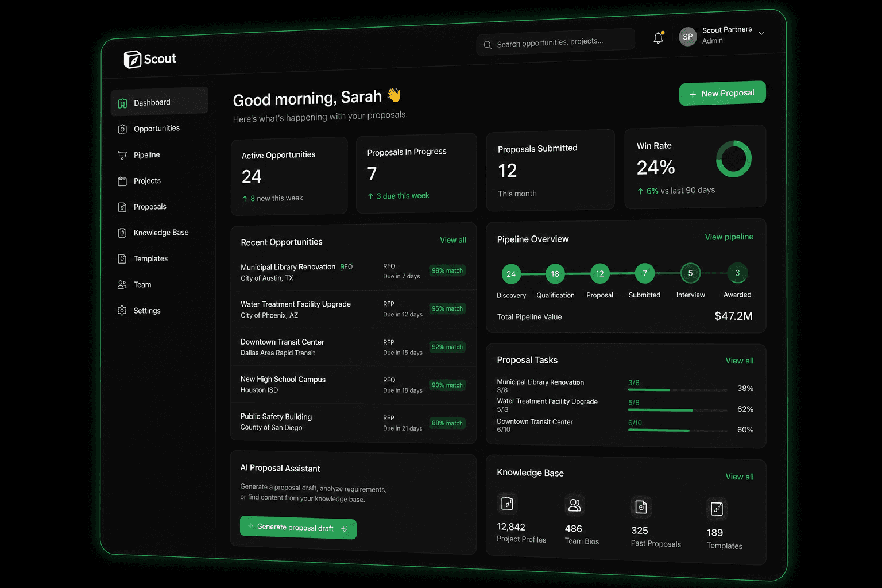This screenshot has width=882, height=588.
Task: Click the Team people icon
Action: click(122, 285)
